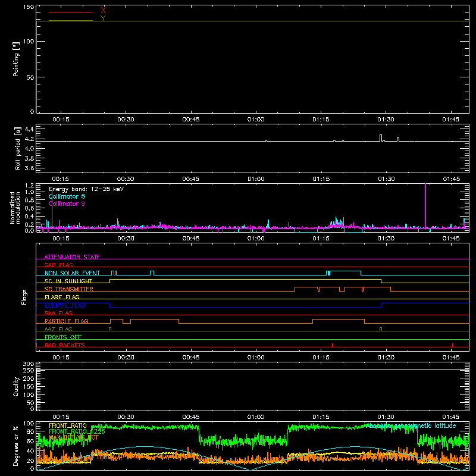
Task: Click 01:45 time label under Pointing plot
Action: coord(451,120)
